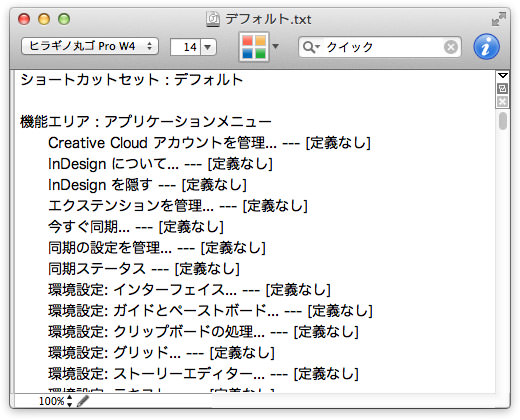Click the line InDesign を隠す
The width and height of the screenshot is (520, 420).
click(147, 185)
